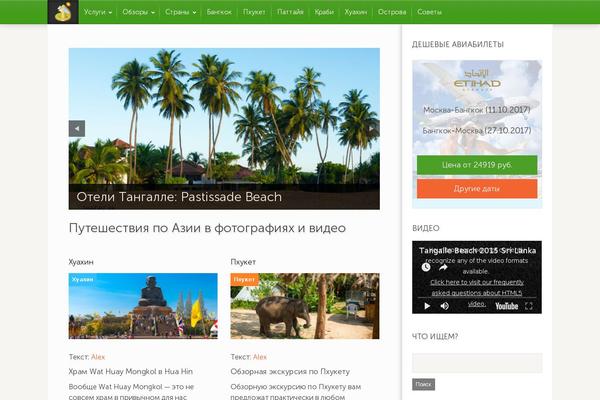This screenshot has height=400, width=600.
Task: Click the Другие даты button
Action: click(477, 189)
